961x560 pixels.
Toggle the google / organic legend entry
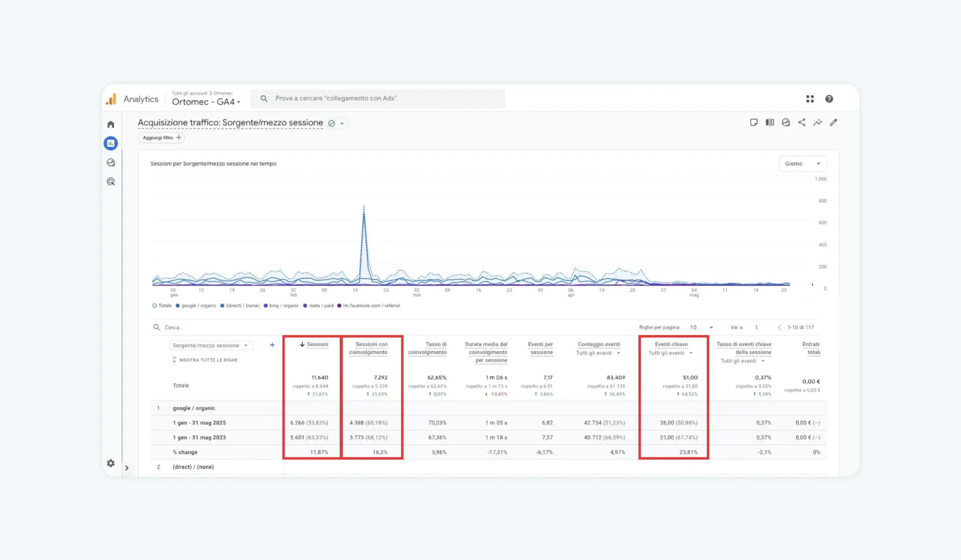click(196, 306)
